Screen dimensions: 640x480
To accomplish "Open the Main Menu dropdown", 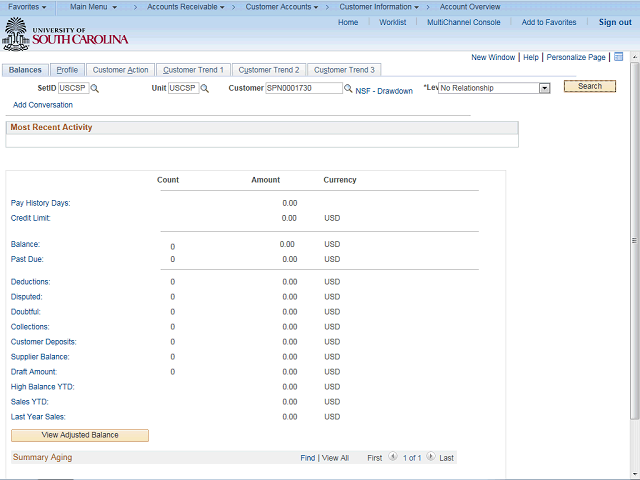I will tap(93, 7).
